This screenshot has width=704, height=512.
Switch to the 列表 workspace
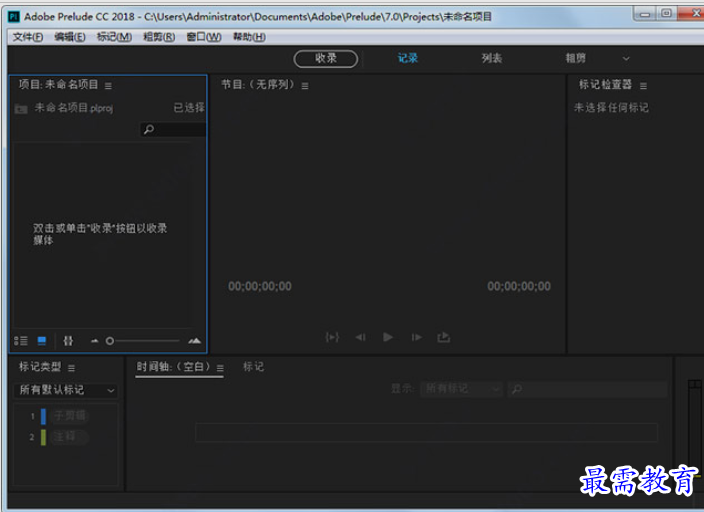point(492,58)
